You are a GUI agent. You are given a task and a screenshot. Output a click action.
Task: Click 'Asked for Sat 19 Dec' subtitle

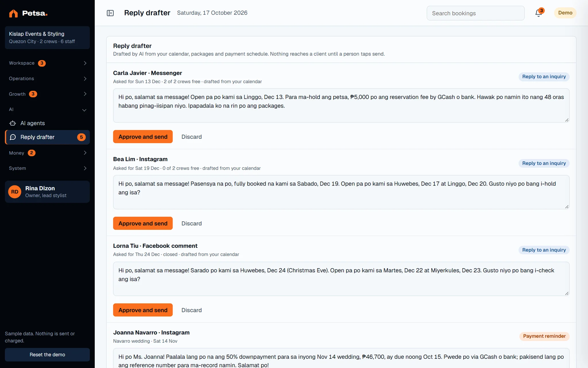point(136,168)
